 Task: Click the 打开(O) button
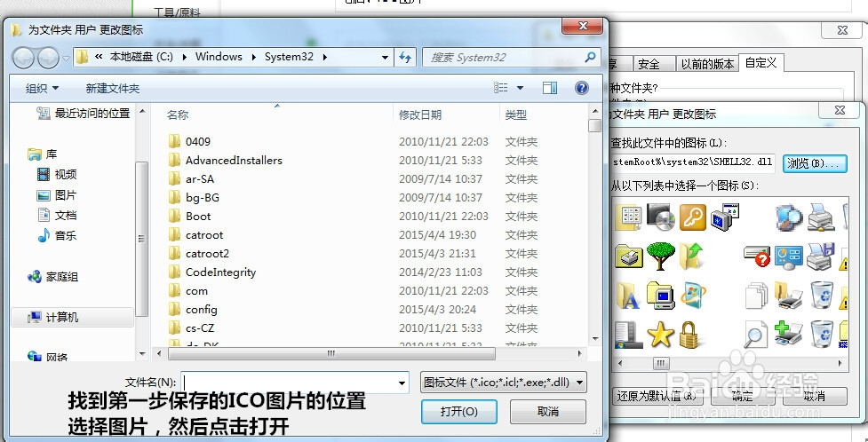coord(459,412)
